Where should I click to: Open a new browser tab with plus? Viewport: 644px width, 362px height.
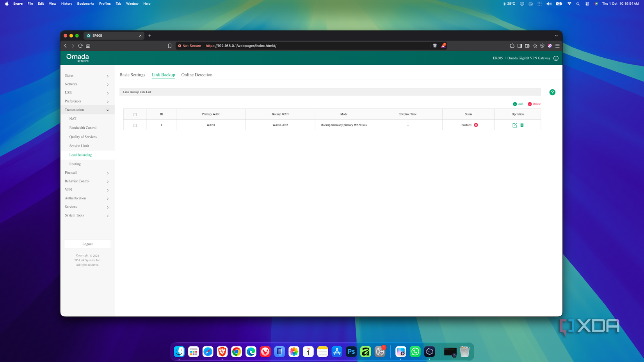pos(149,35)
